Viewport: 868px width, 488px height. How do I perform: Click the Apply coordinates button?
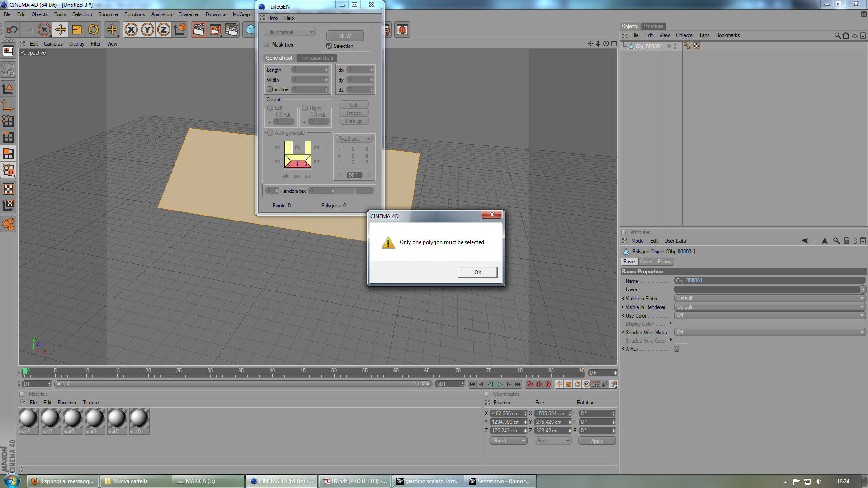click(597, 441)
